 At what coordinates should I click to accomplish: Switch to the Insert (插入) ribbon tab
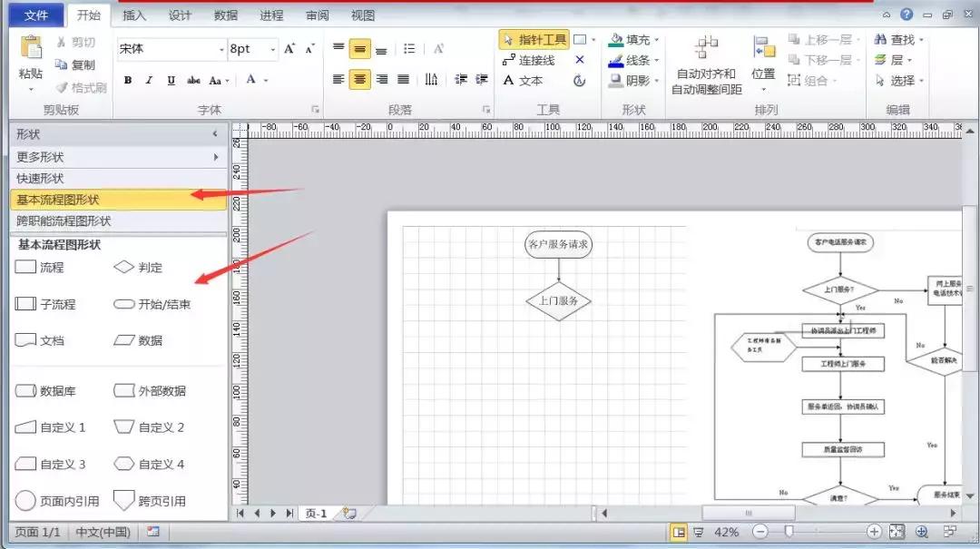pyautogui.click(x=133, y=15)
